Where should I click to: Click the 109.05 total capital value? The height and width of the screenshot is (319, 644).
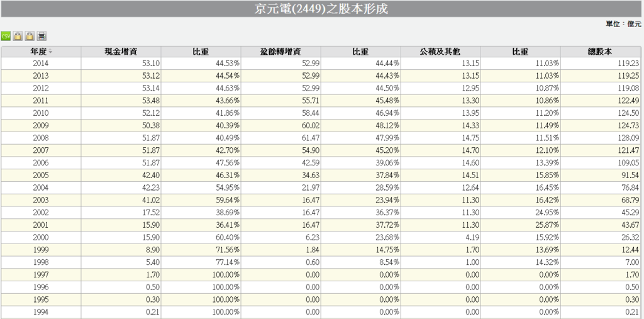pos(628,163)
